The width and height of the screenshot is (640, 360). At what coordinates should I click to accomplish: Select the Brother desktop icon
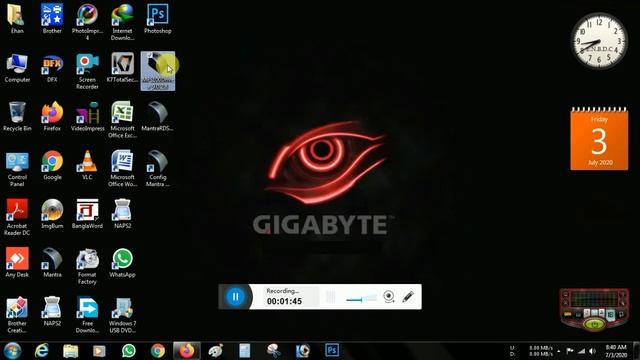[52, 19]
